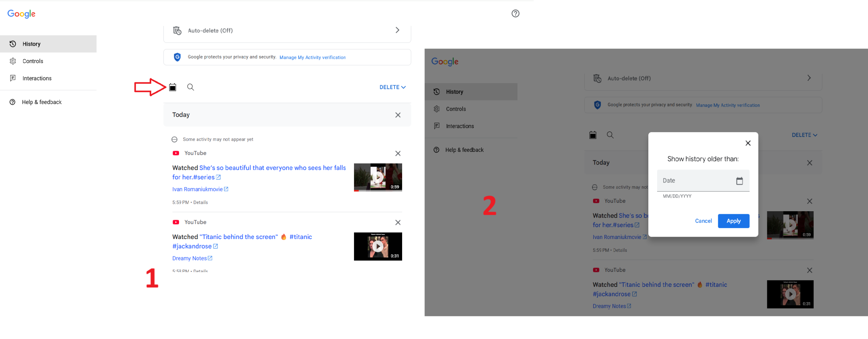This screenshot has height=339, width=868.
Task: Open Help & feedback from sidebar
Action: point(42,102)
